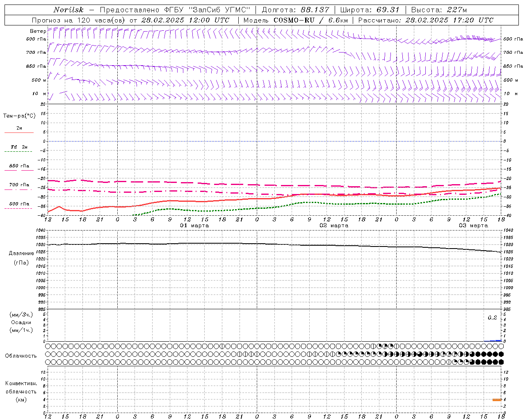Click the '(мм/3ч.)' precipitation unit label
Screen dimensions: 525x420
point(21,315)
